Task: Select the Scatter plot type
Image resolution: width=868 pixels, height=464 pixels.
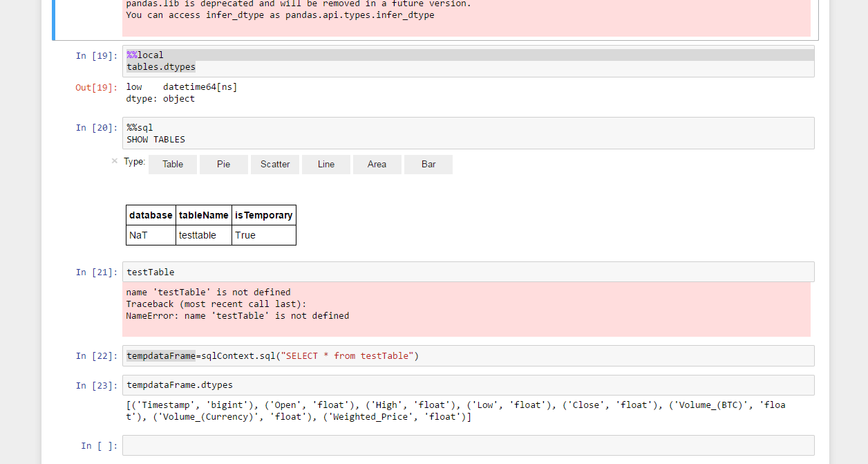Action: click(x=274, y=164)
